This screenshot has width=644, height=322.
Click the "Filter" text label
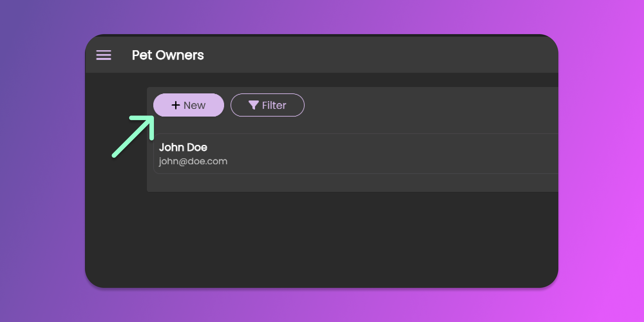(274, 105)
